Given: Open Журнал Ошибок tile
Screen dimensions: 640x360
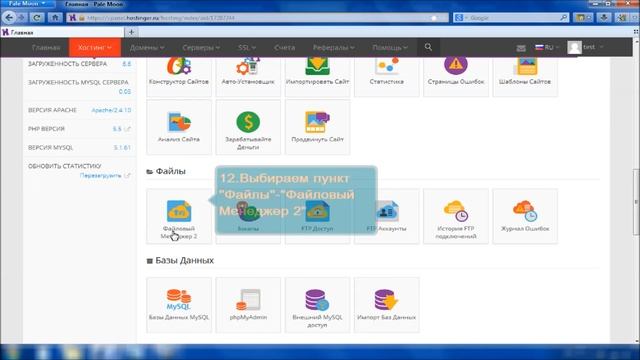Looking at the screenshot, I should click(x=525, y=216).
